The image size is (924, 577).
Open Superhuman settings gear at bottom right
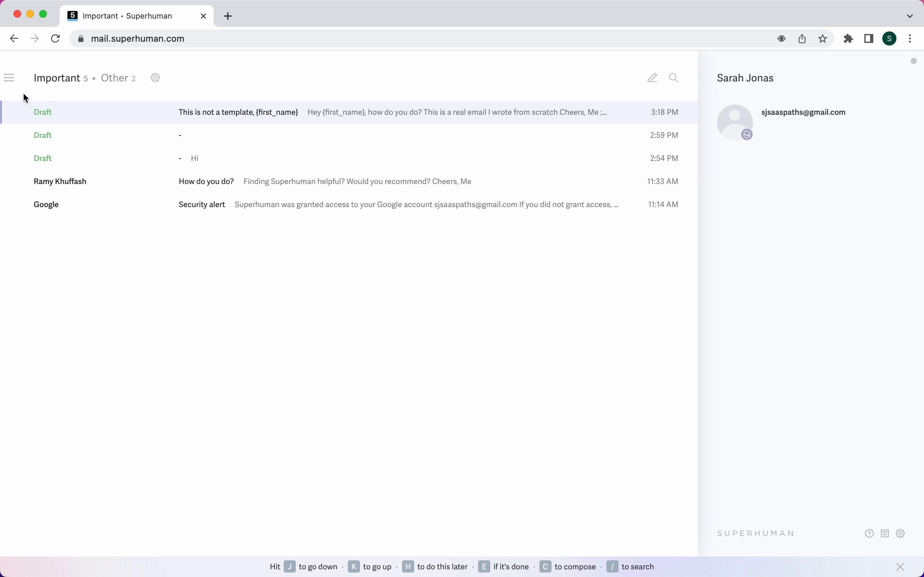click(901, 533)
